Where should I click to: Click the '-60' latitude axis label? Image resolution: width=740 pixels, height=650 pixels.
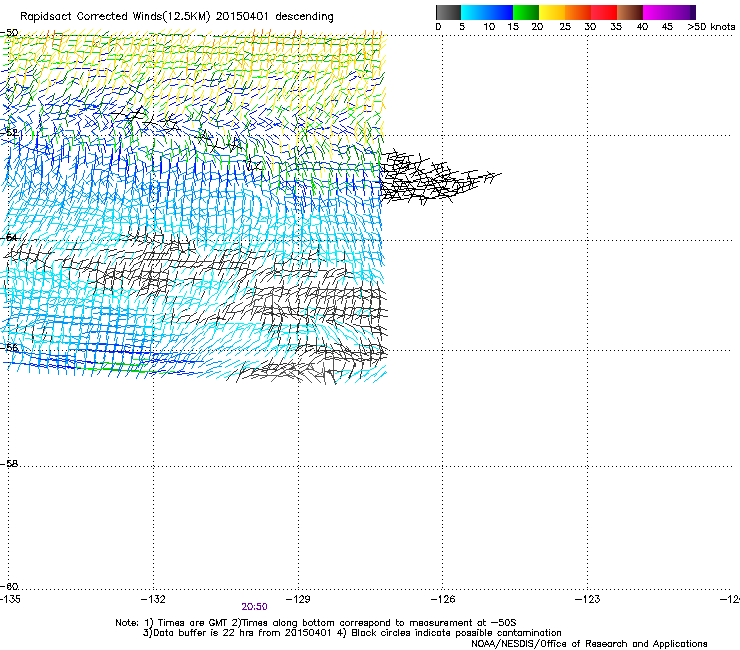(x=9, y=586)
